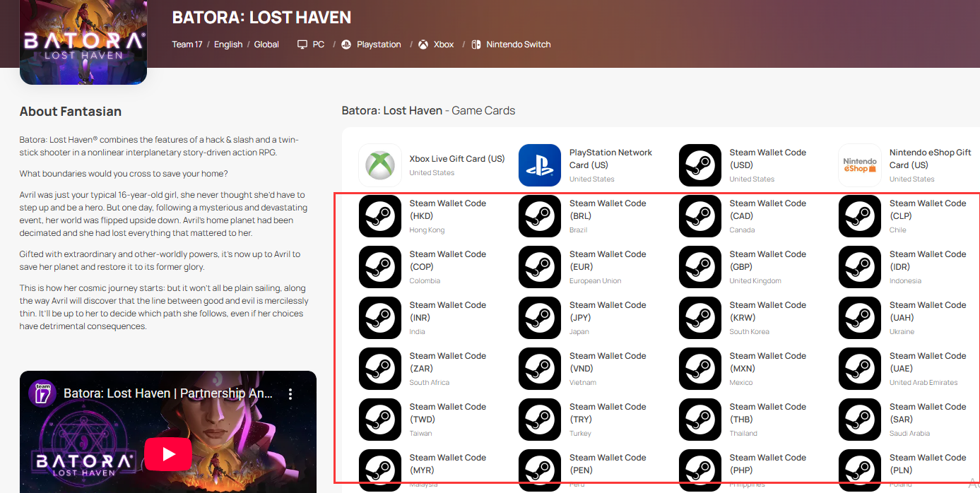Click the Team 17 publisher link

[187, 44]
